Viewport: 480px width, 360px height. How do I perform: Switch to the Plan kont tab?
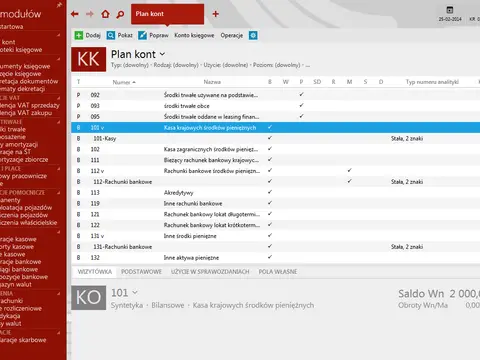pos(167,14)
